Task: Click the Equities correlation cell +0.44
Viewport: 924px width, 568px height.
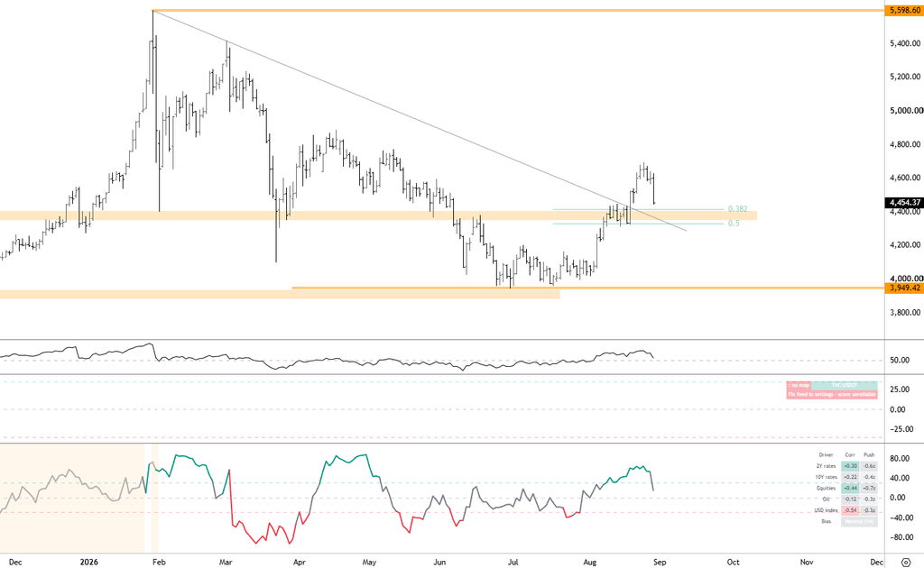Action: click(850, 488)
